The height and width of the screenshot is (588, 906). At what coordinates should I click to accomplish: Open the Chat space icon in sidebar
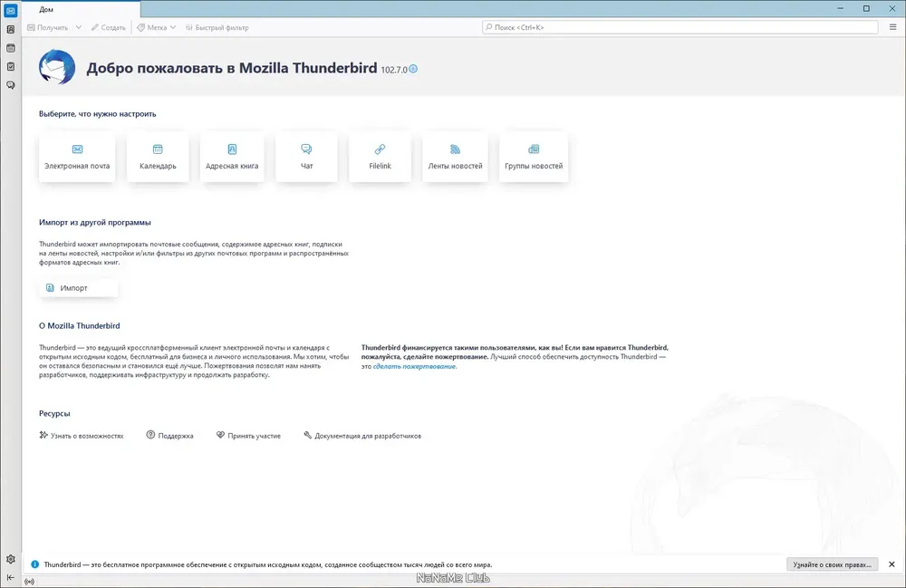(10, 85)
